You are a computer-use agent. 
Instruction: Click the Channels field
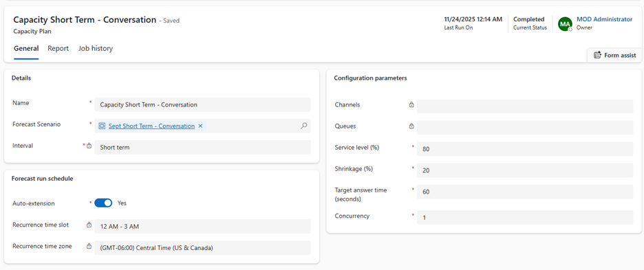click(x=525, y=106)
